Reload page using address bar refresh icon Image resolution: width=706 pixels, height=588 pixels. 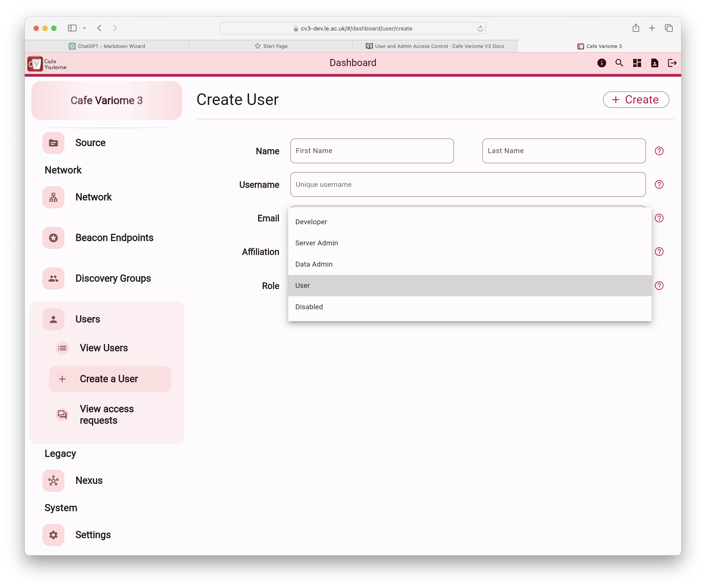coord(480,28)
